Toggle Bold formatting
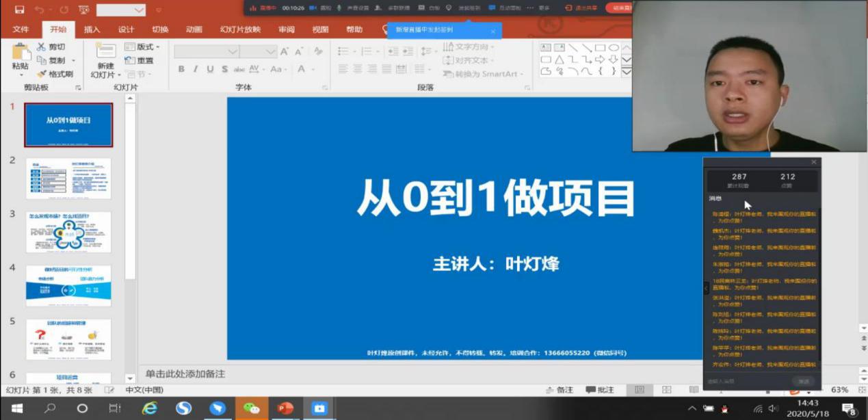868x420 pixels. (181, 69)
